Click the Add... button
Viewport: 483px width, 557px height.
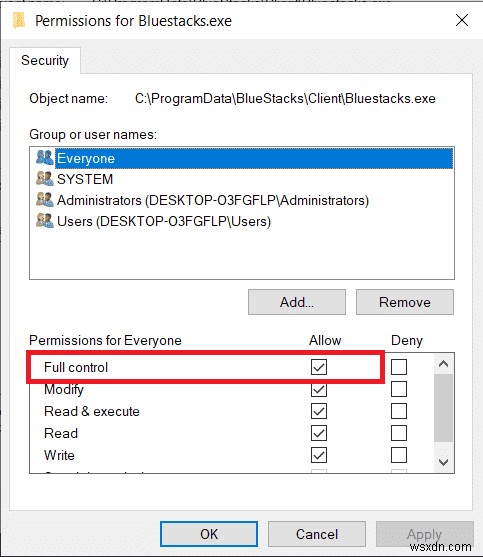297,302
